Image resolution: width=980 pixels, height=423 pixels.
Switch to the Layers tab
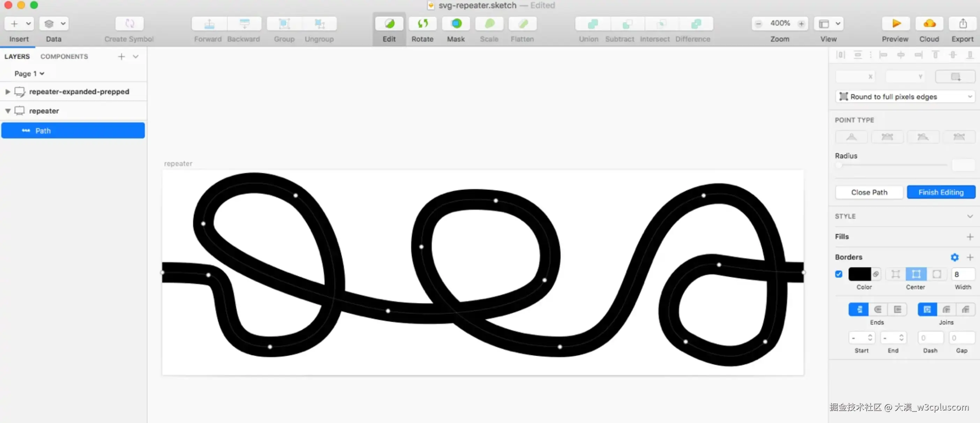tap(17, 56)
